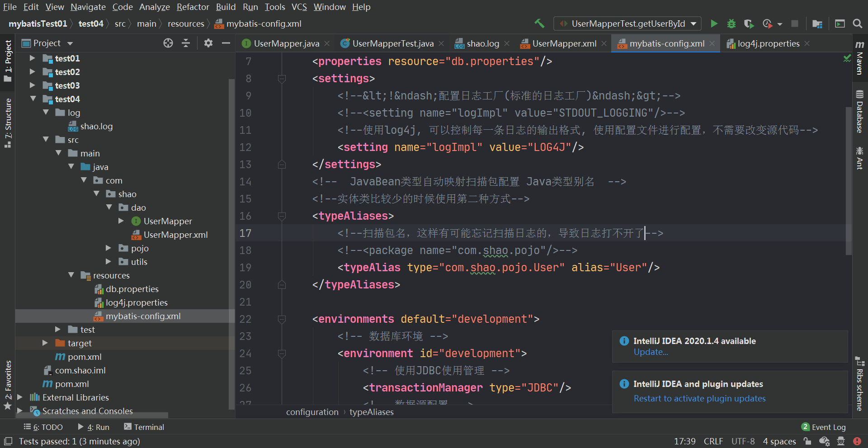Click the green inspection checkmark in the editor
The width and height of the screenshot is (868, 448).
(847, 58)
